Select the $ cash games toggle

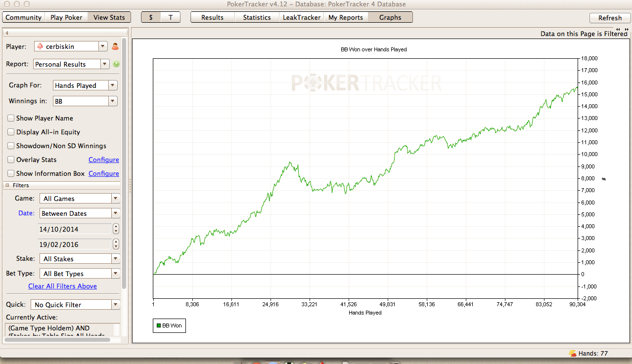point(151,17)
